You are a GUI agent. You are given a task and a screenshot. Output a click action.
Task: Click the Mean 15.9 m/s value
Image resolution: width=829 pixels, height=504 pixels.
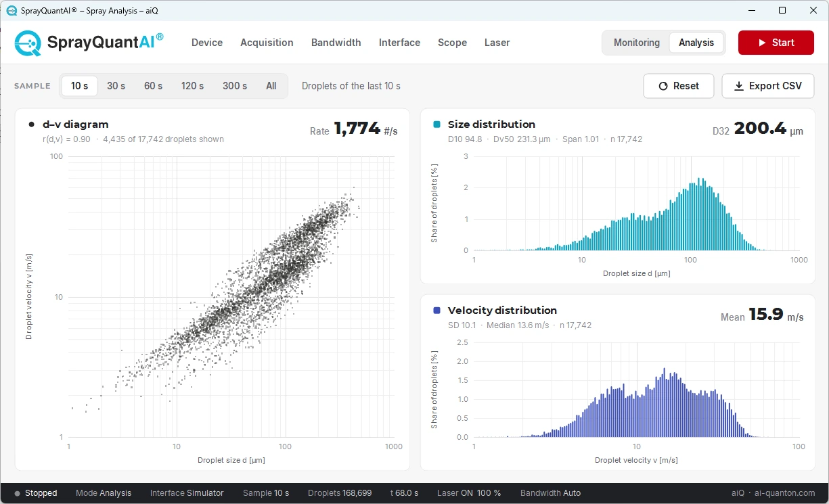click(x=762, y=315)
